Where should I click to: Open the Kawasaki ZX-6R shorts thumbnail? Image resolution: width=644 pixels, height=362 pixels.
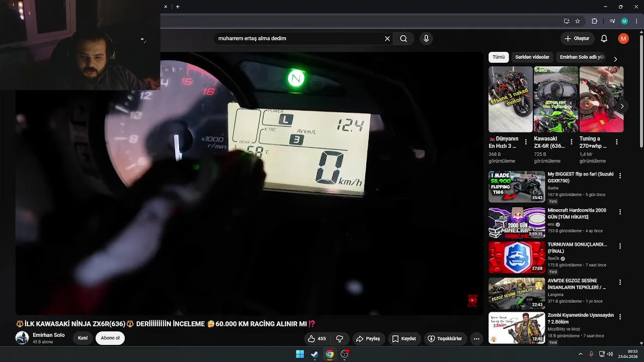tap(556, 99)
